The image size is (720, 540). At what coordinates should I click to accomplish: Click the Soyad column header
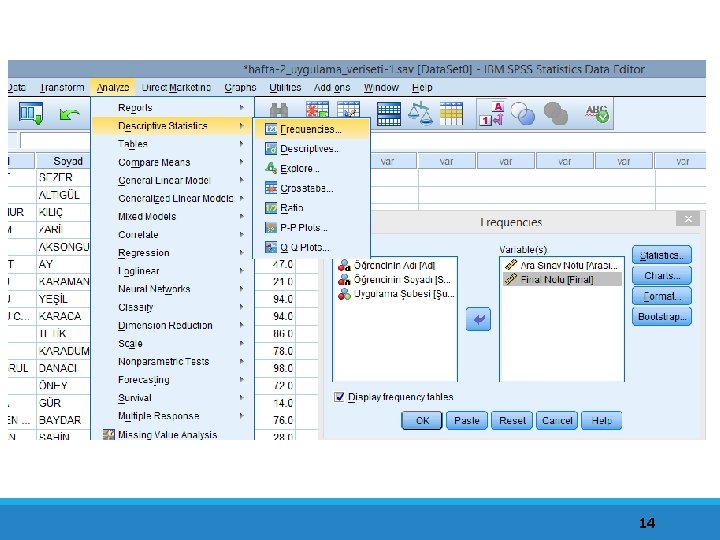(x=63, y=161)
